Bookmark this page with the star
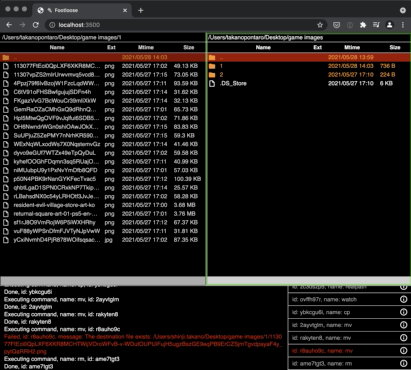Viewport: 411px width, 370px height. (320, 25)
